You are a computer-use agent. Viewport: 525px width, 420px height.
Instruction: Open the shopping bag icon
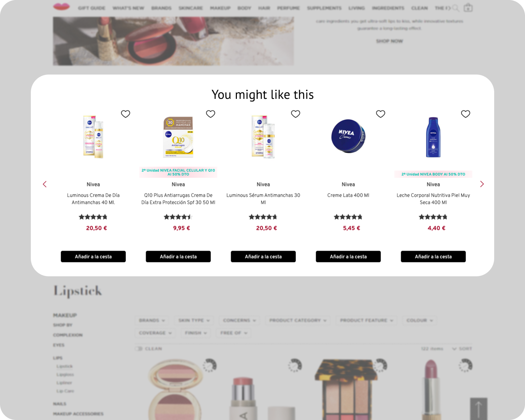468,8
